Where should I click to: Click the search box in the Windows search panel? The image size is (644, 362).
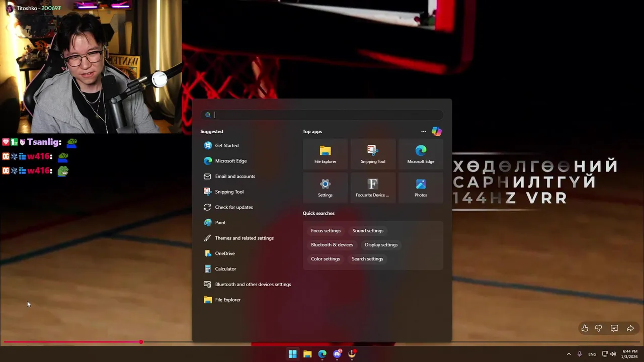click(x=322, y=115)
